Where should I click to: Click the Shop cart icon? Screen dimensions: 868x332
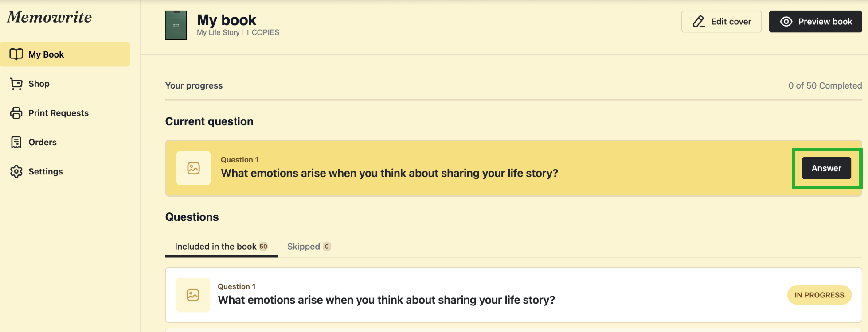coord(16,84)
